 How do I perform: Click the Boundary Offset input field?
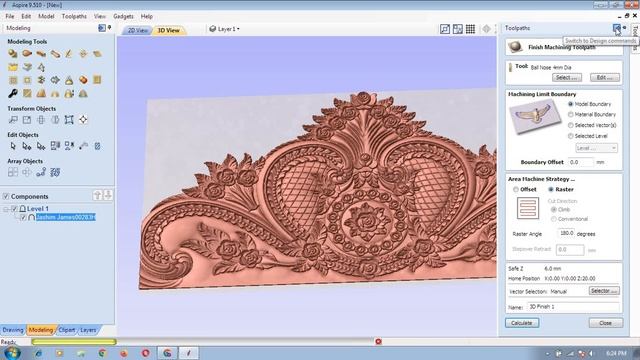coord(580,162)
